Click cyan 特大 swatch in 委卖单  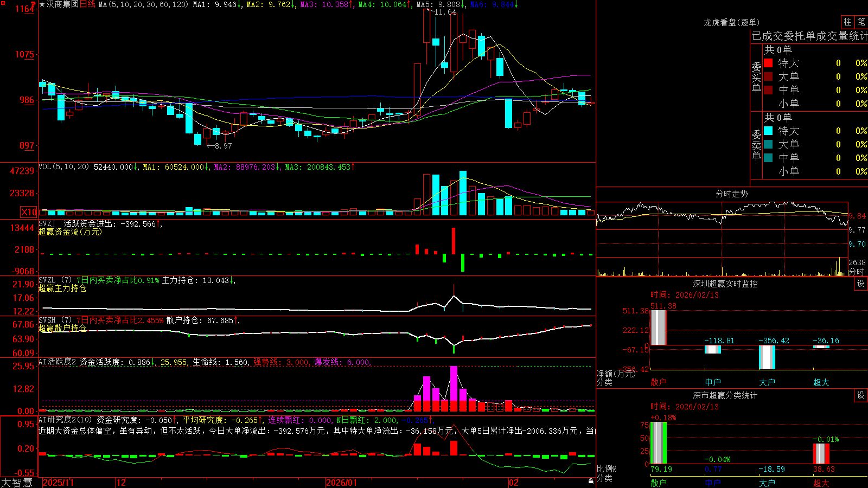[768, 131]
